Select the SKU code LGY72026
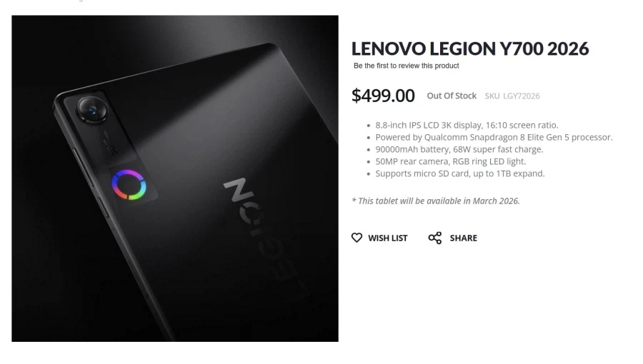The image size is (643, 364). [522, 96]
